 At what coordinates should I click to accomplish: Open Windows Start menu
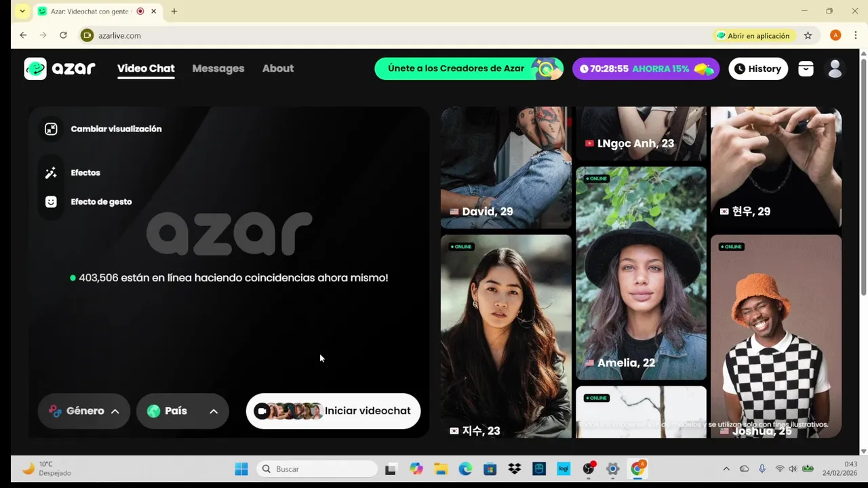[241, 469]
